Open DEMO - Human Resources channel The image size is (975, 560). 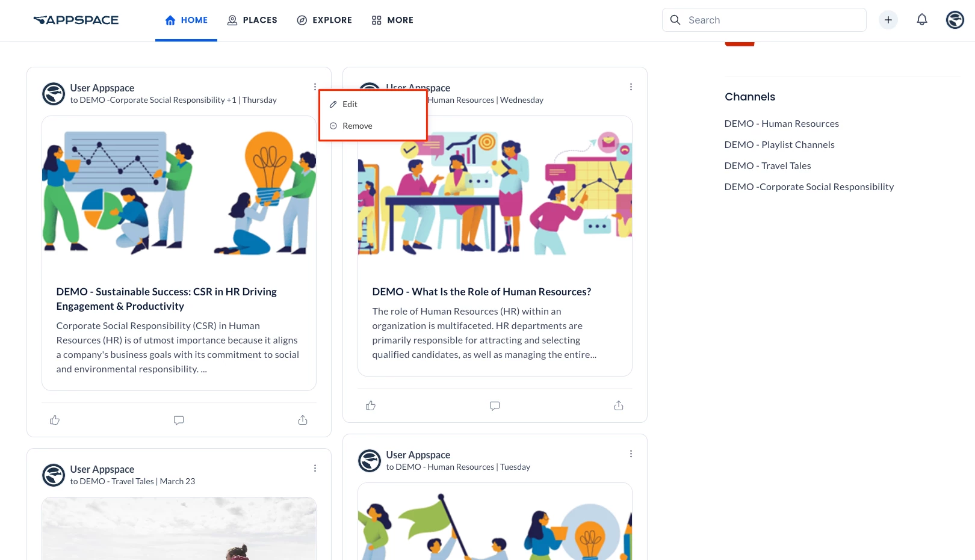click(x=781, y=124)
